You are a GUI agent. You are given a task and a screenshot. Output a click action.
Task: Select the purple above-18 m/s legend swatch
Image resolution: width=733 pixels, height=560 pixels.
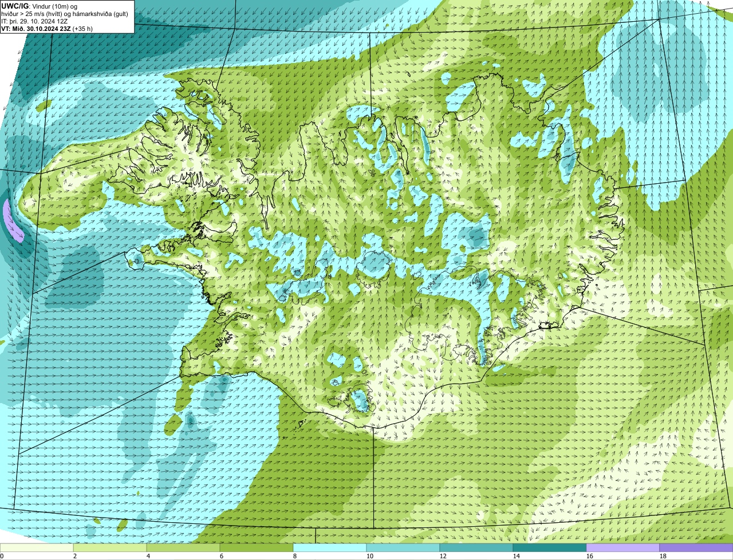click(x=696, y=547)
